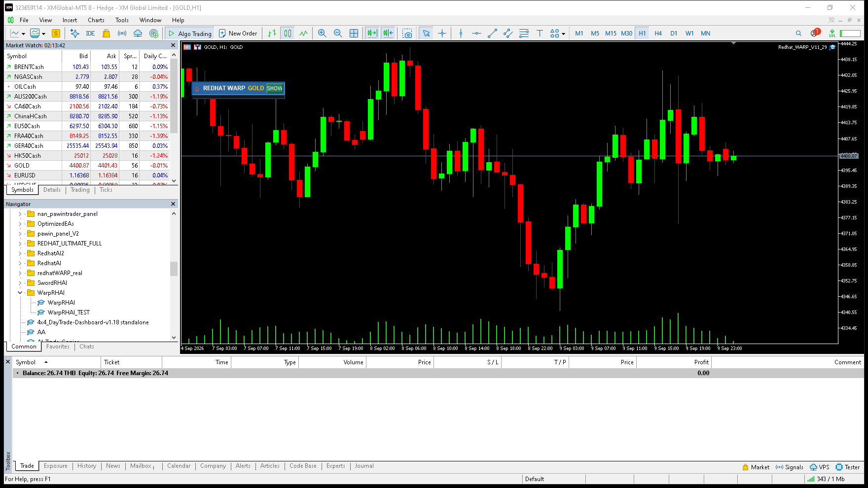The height and width of the screenshot is (488, 868).
Task: Open the search magnifier icon
Action: pyautogui.click(x=798, y=34)
